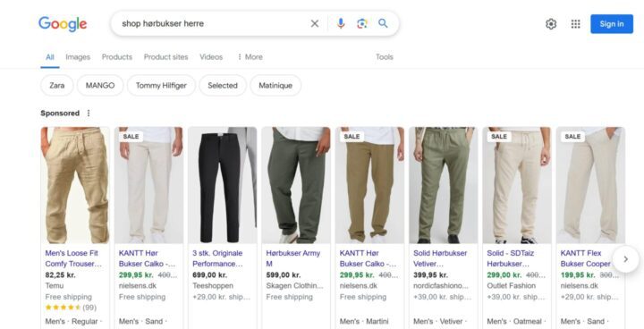Switch to the Images tab
644x329 pixels.
(78, 57)
